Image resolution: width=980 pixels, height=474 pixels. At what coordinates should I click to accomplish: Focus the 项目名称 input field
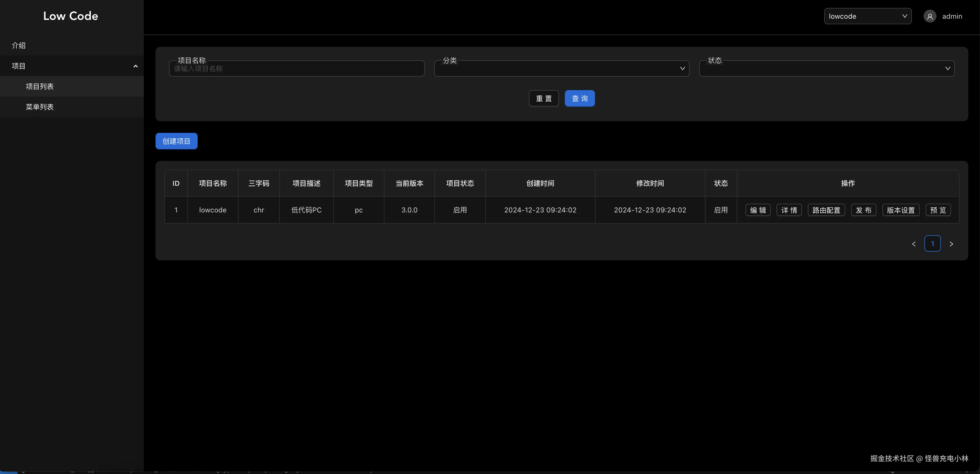pyautogui.click(x=297, y=69)
